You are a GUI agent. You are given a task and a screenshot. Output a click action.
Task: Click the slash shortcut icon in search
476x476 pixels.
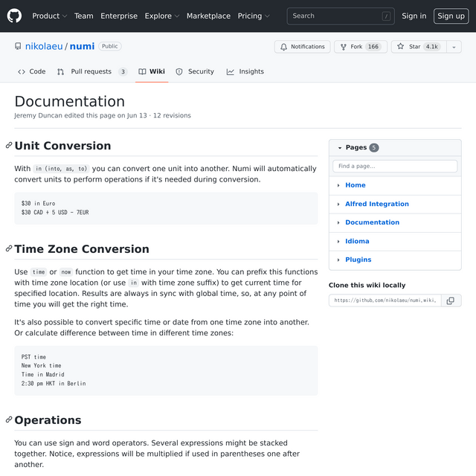386,16
